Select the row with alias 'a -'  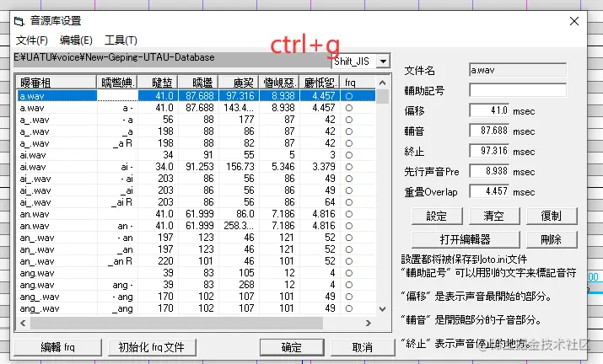click(x=197, y=108)
